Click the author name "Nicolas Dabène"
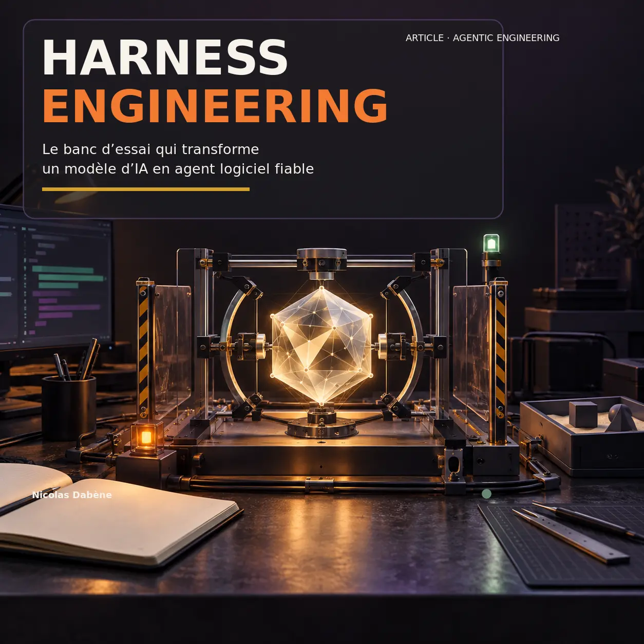Viewport: 644px width, 644px height. [72, 495]
